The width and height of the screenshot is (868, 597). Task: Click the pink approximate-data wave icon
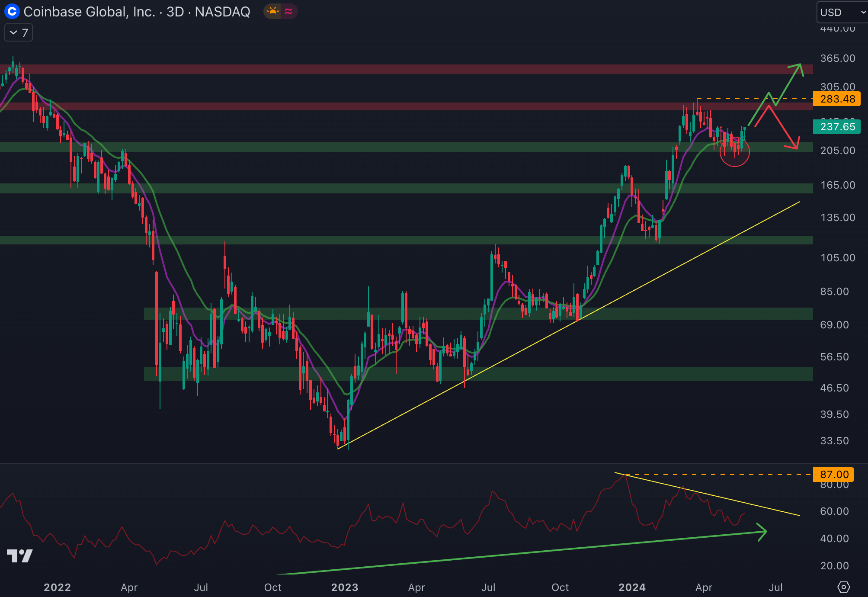288,11
